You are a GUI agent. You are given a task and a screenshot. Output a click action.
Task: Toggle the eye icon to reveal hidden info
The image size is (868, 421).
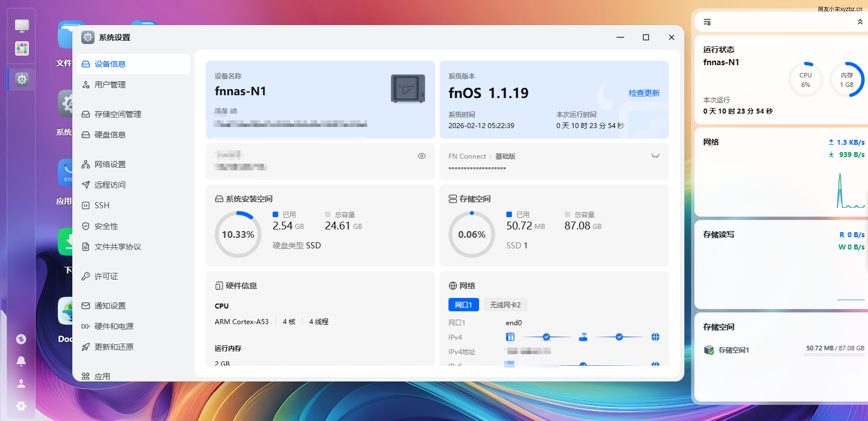422,156
